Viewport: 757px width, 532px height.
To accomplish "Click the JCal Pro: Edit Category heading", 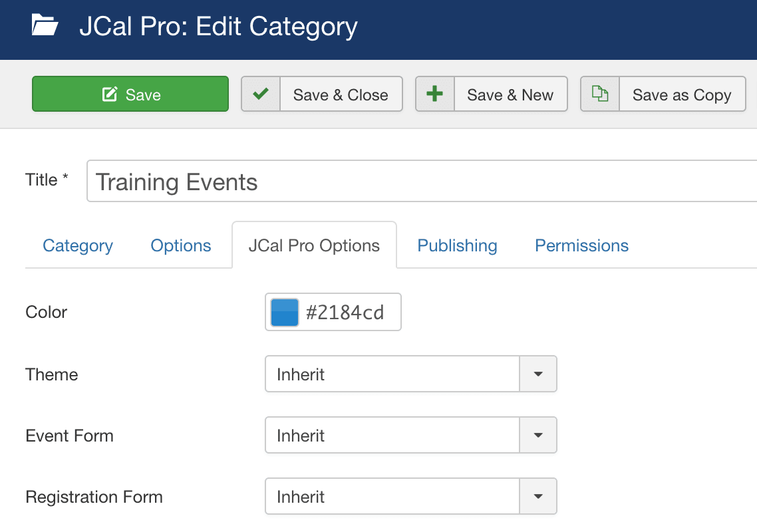I will pyautogui.click(x=219, y=27).
